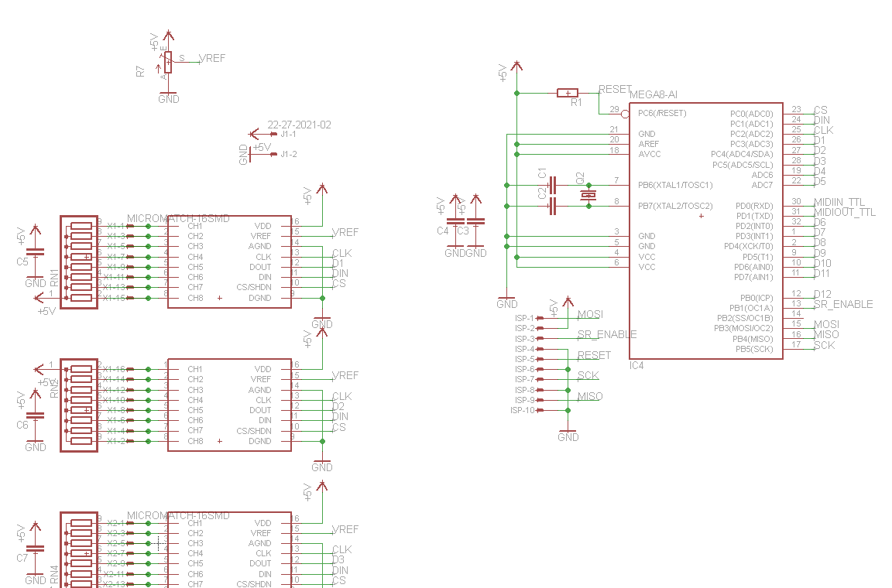Select the Q2 crystal symbol

[x=588, y=196]
